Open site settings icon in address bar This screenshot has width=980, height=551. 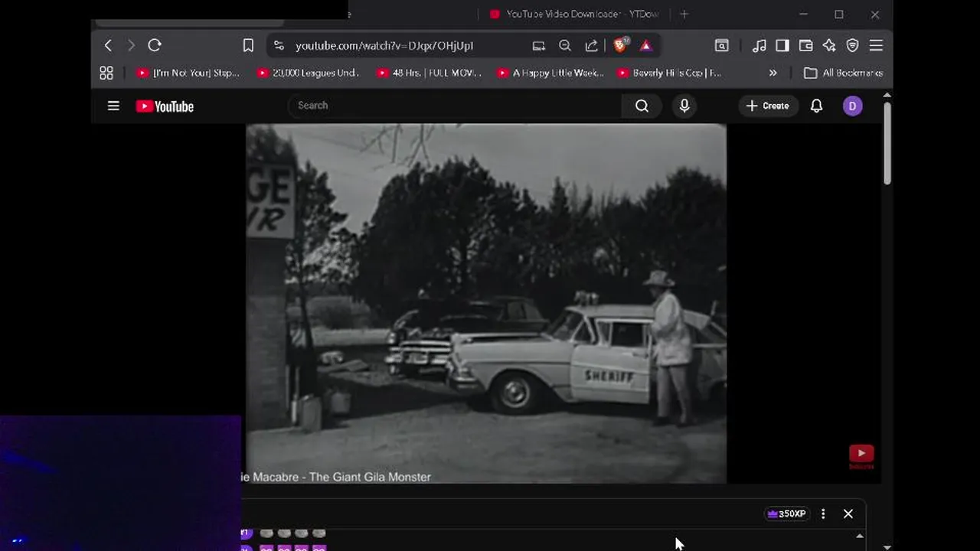coord(279,46)
